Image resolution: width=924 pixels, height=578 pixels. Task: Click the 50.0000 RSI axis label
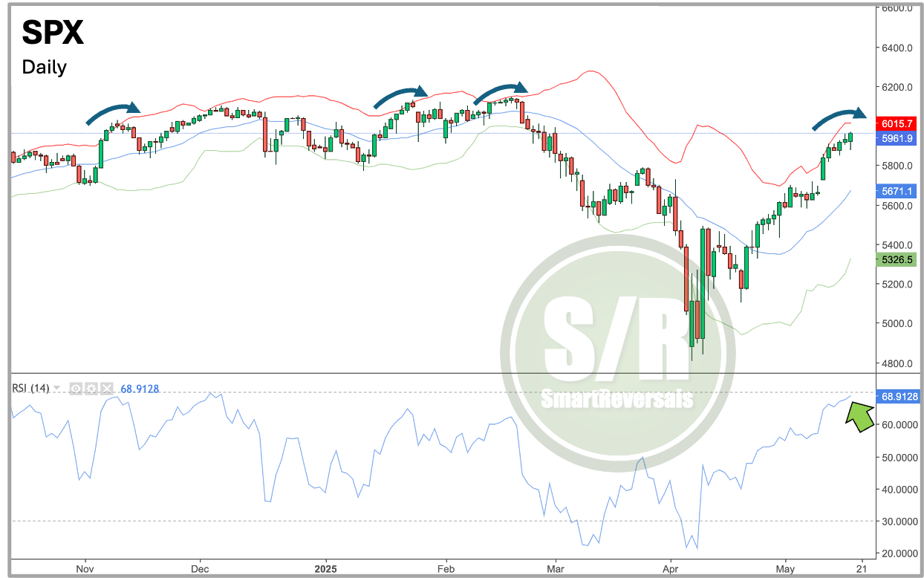(x=899, y=458)
